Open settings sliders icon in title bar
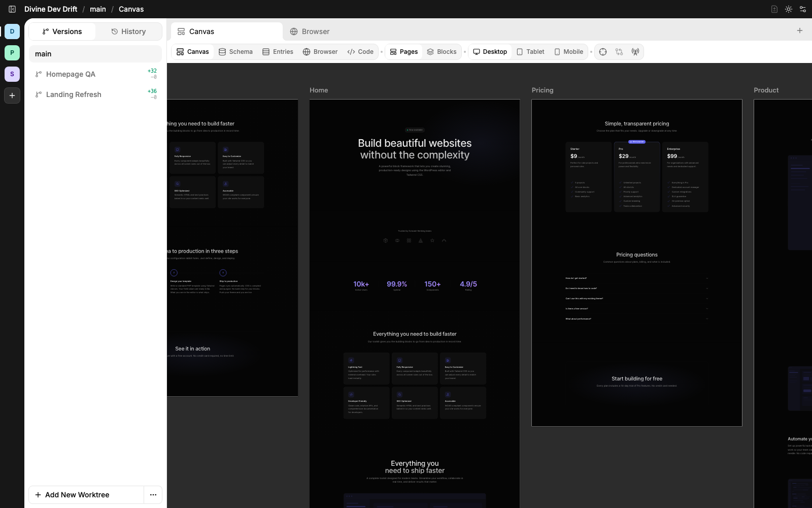The image size is (812, 508). (x=803, y=9)
